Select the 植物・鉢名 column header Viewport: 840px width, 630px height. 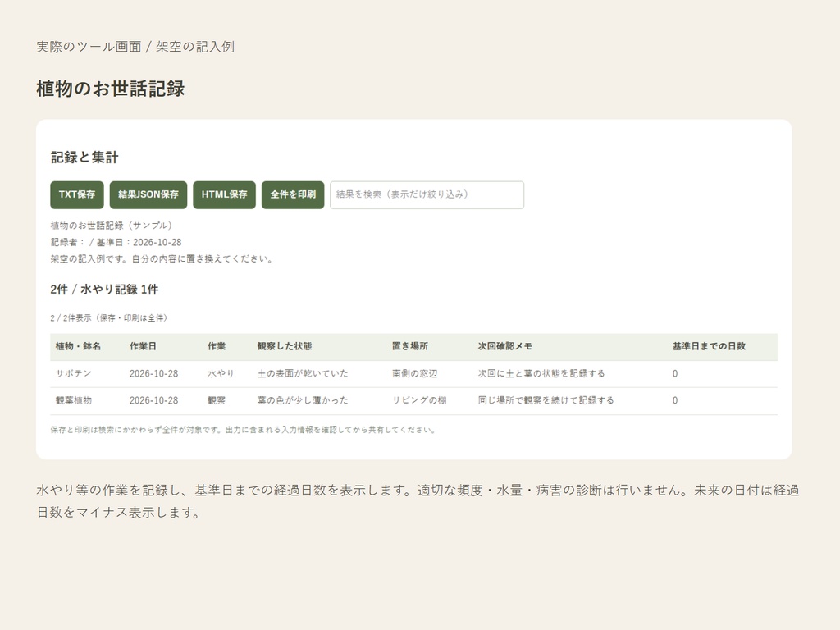pos(78,346)
